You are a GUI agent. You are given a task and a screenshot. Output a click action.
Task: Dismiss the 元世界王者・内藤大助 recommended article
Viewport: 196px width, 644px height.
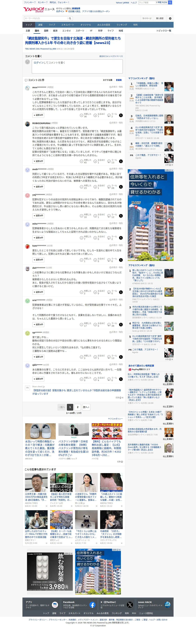46,506
